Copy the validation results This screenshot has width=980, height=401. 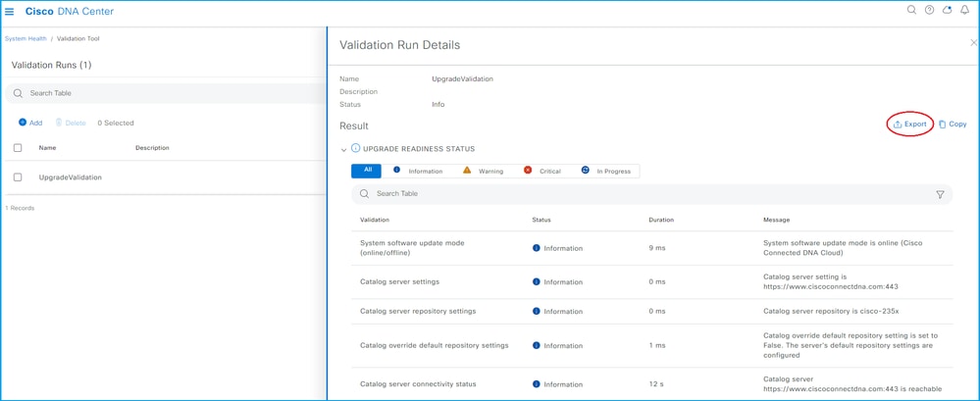click(953, 125)
